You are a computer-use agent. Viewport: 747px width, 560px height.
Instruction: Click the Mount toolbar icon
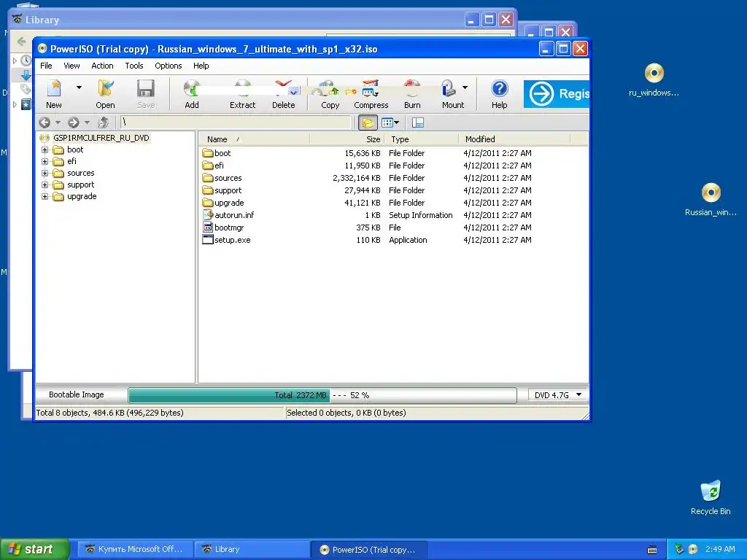click(x=452, y=94)
